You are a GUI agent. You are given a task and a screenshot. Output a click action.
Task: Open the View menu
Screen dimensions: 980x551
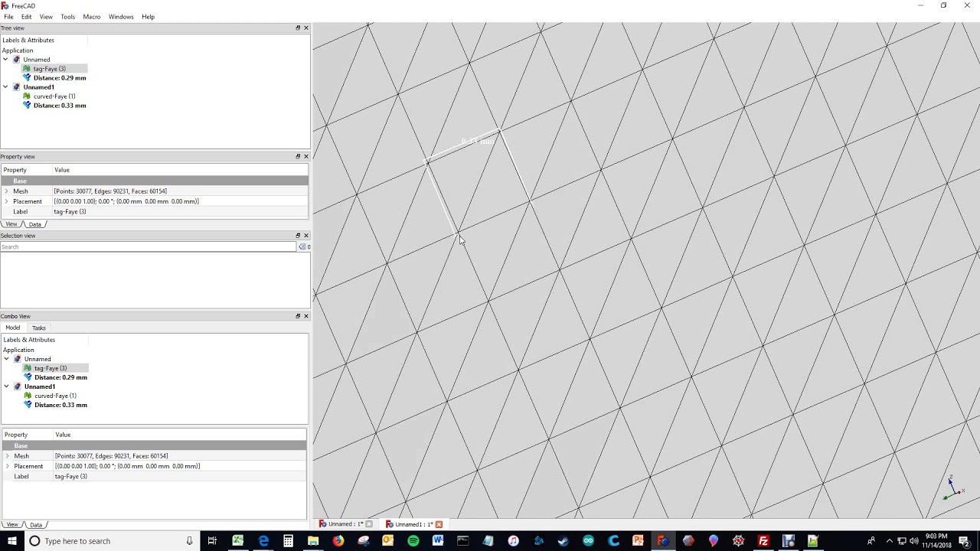click(46, 17)
